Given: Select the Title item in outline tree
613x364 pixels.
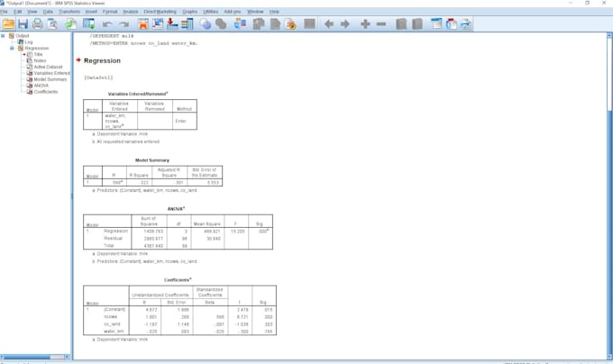Looking at the screenshot, I should (x=38, y=54).
